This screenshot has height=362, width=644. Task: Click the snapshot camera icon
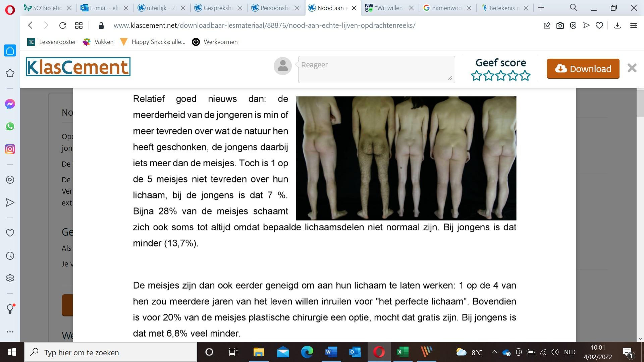tap(560, 25)
